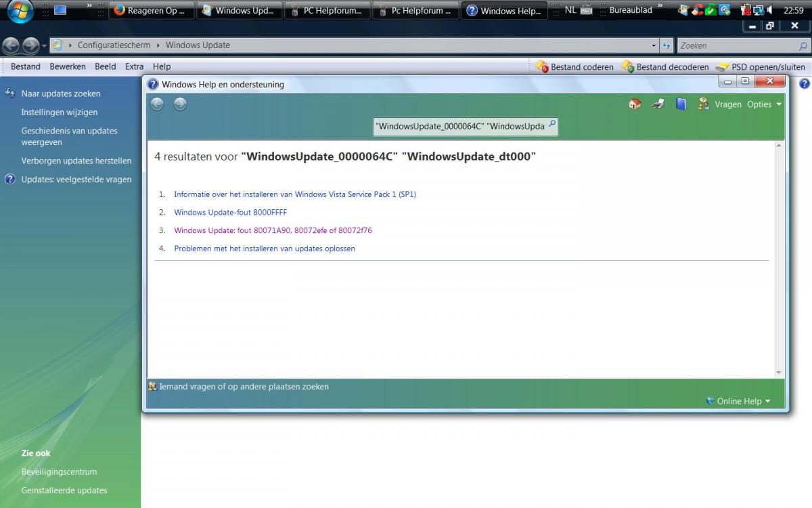Open the Beeld menu
This screenshot has height=508, width=812.
coord(106,66)
